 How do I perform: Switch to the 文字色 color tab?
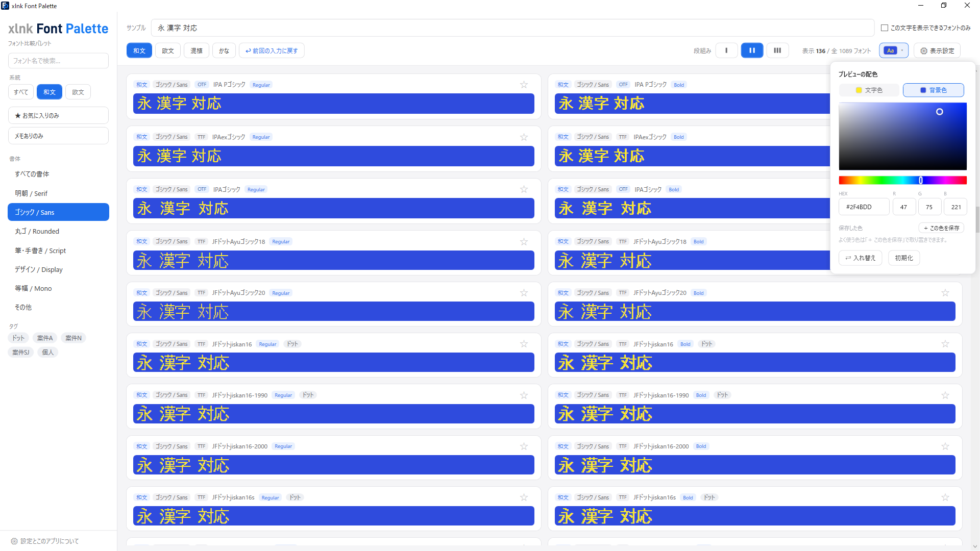coord(869,90)
